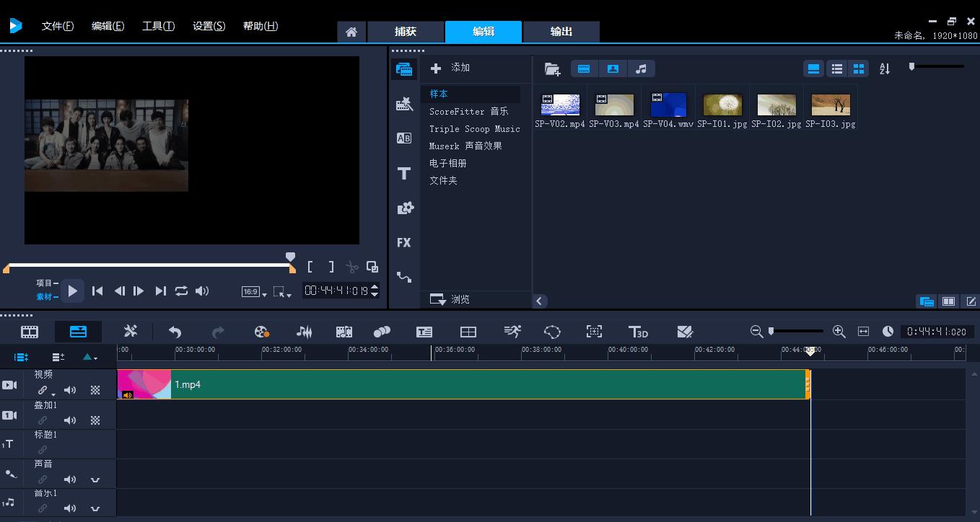Switch to the 输出 tab
This screenshot has width=980, height=522.
click(x=561, y=32)
